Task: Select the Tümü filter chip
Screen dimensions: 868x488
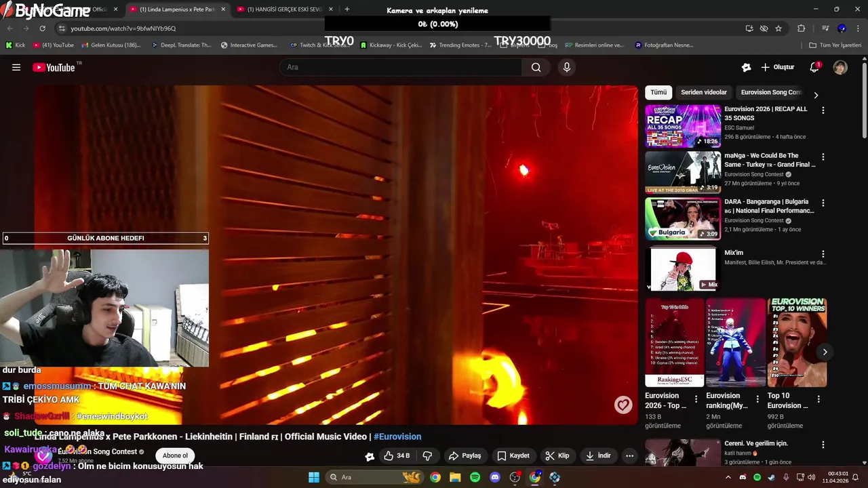Action: pos(658,92)
